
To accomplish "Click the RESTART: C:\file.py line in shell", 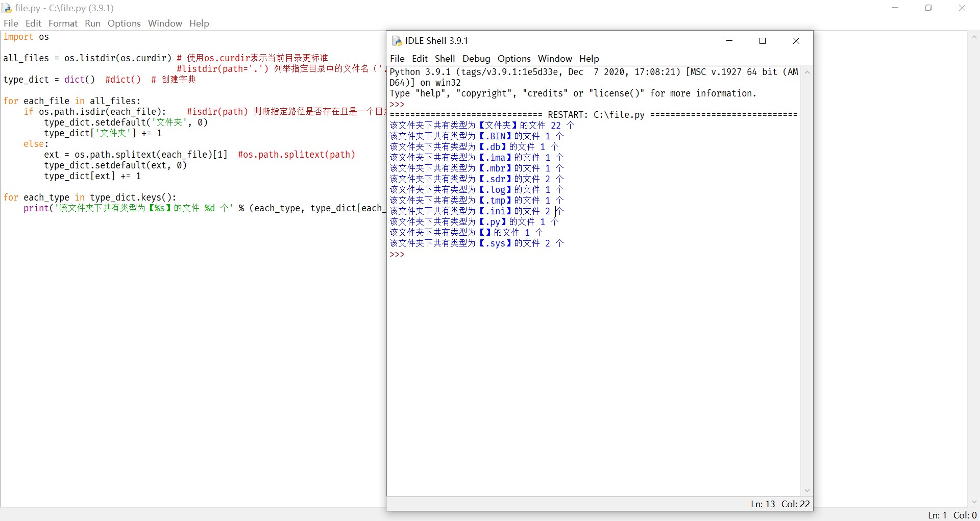I will (x=594, y=115).
